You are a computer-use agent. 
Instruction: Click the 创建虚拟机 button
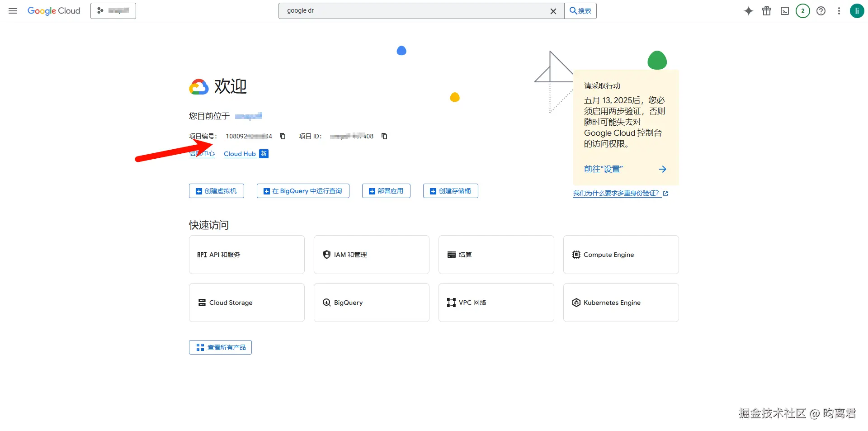coord(216,191)
